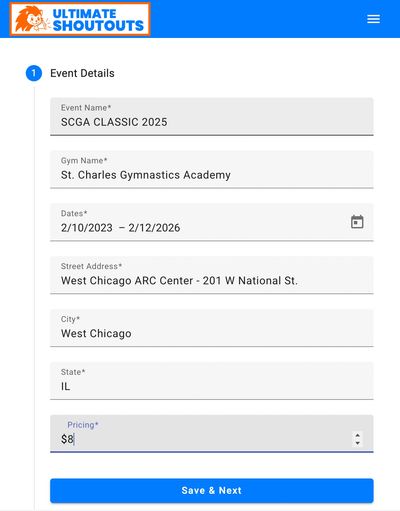The width and height of the screenshot is (400, 511).
Task: Click the end date 2/12/2026
Action: [x=154, y=228]
